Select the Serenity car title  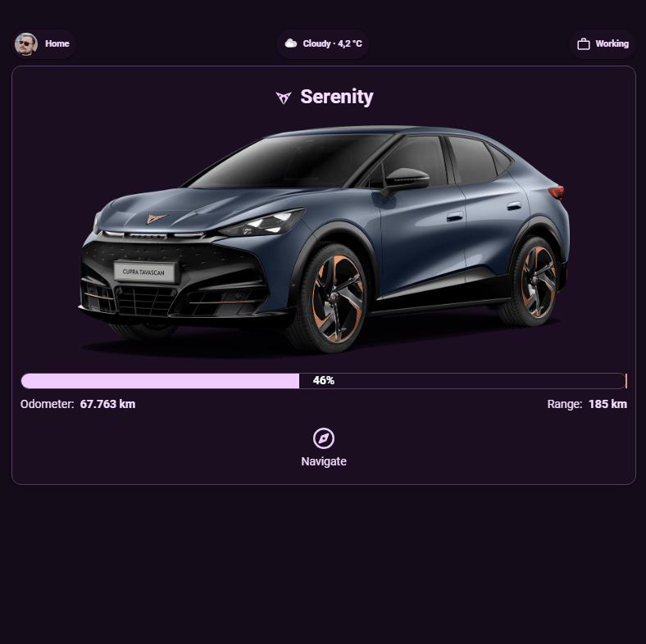pyautogui.click(x=337, y=98)
